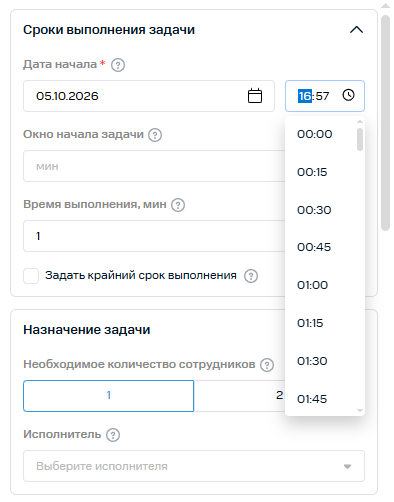
Task: Show help for Необходимое количество сотрудников
Action: click(x=267, y=365)
